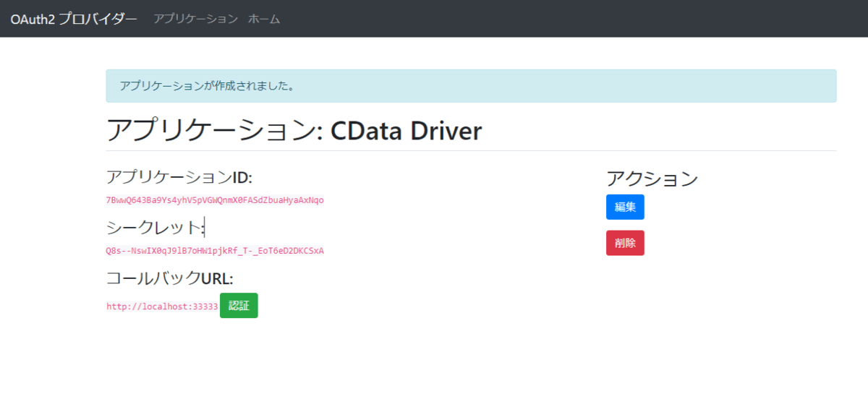868x412 pixels.
Task: Click the アクション heading
Action: [652, 179]
